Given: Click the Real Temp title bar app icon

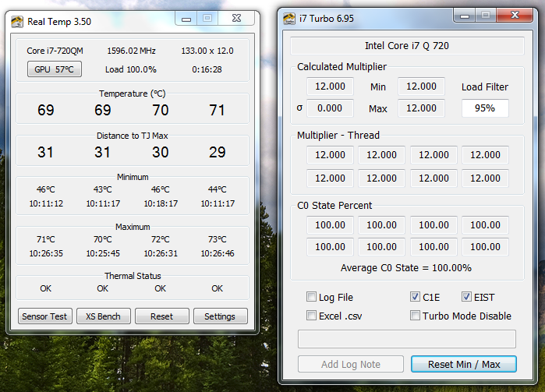Looking at the screenshot, I should pos(17,22).
